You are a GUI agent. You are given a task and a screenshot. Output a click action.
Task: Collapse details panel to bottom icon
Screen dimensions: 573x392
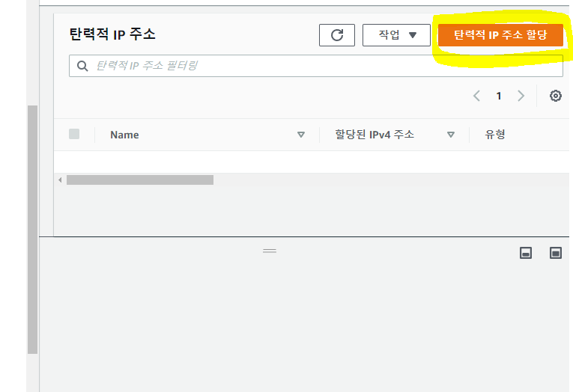click(526, 253)
